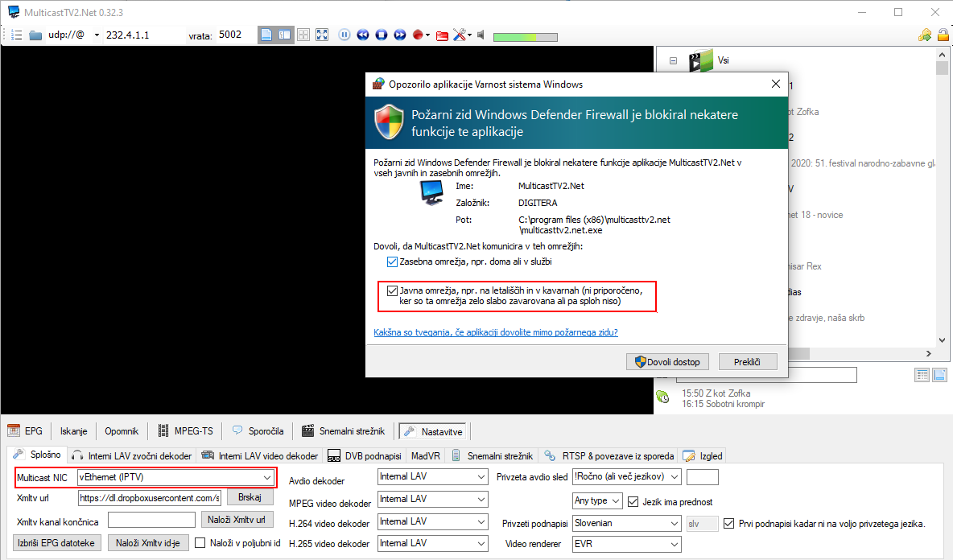Click the open folder icon in toolbar
Viewport: 953px width, 560px height.
(36, 35)
